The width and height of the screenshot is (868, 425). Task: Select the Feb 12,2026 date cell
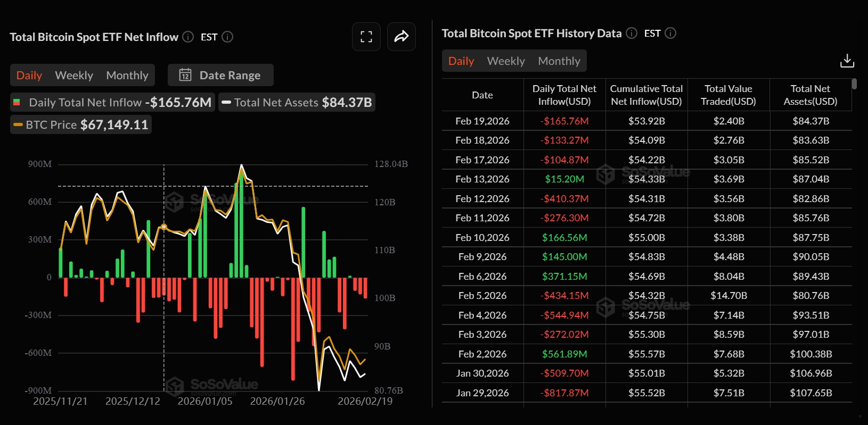point(482,198)
